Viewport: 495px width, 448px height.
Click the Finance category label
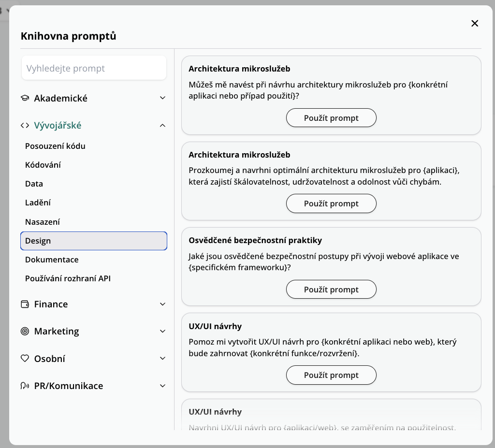[51, 304]
